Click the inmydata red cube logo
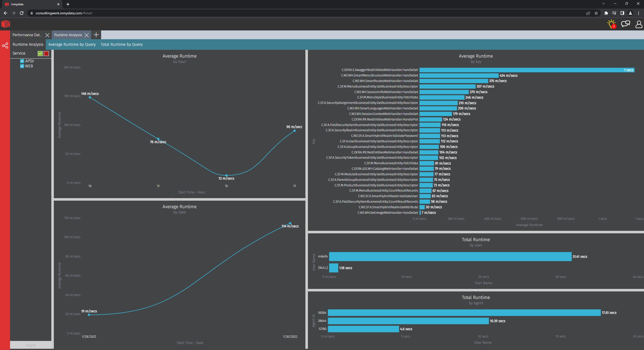The height and width of the screenshot is (350, 644). click(6, 24)
